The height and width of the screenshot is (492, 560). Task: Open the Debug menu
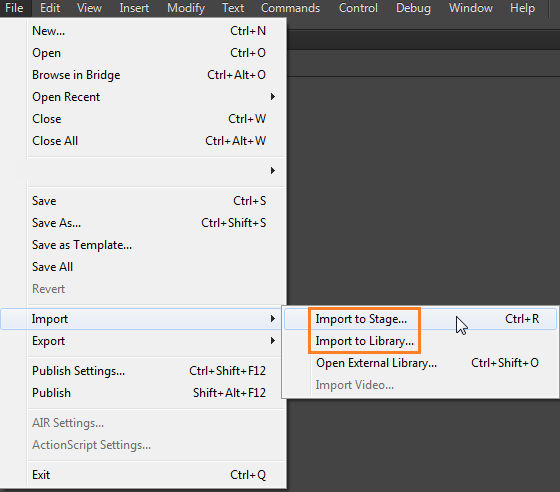click(413, 8)
